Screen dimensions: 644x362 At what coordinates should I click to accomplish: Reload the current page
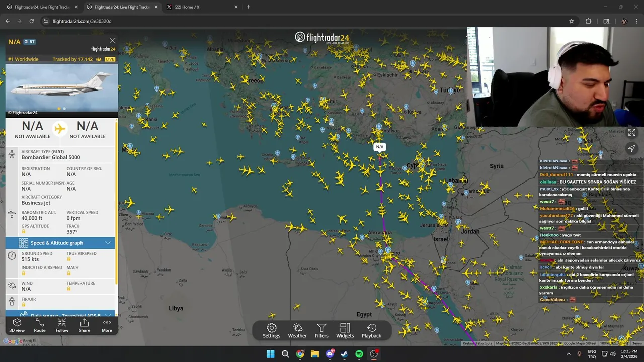pos(31,21)
